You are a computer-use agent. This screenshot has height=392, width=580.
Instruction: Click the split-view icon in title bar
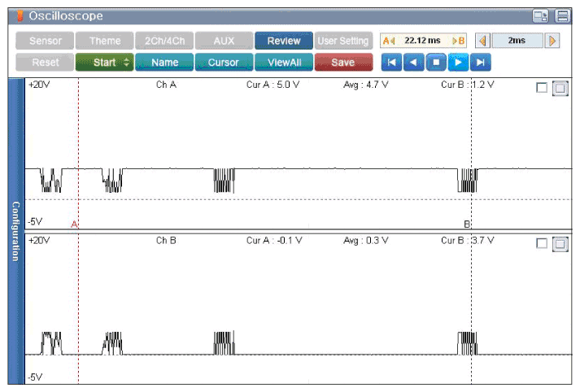[x=563, y=16]
